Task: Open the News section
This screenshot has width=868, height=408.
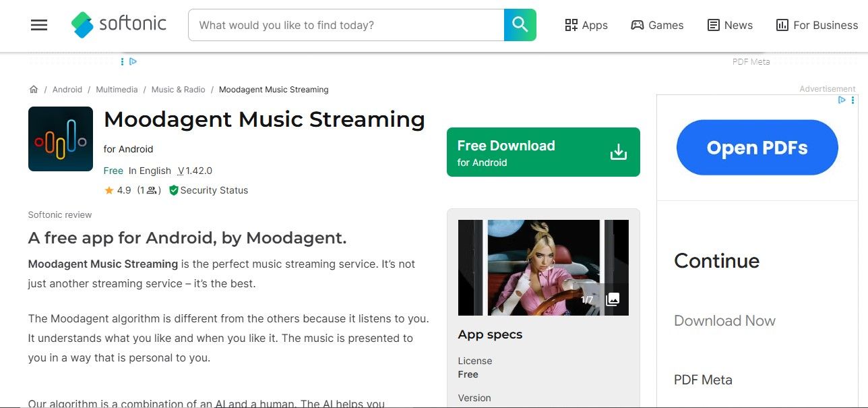Action: (730, 25)
